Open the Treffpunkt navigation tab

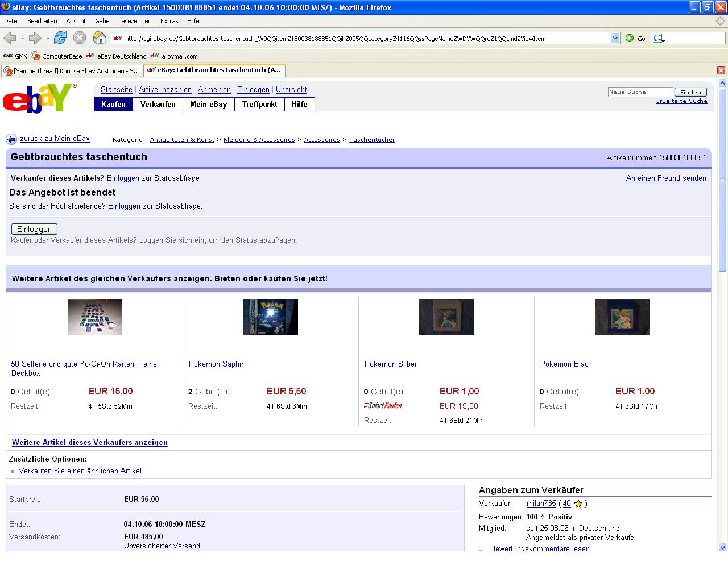pos(259,104)
